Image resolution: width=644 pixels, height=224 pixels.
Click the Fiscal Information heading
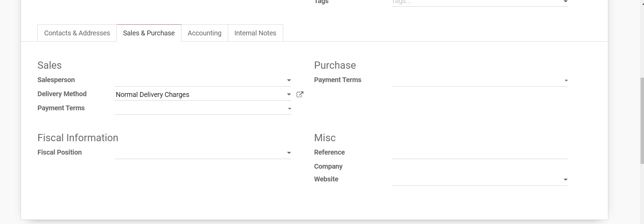point(78,138)
